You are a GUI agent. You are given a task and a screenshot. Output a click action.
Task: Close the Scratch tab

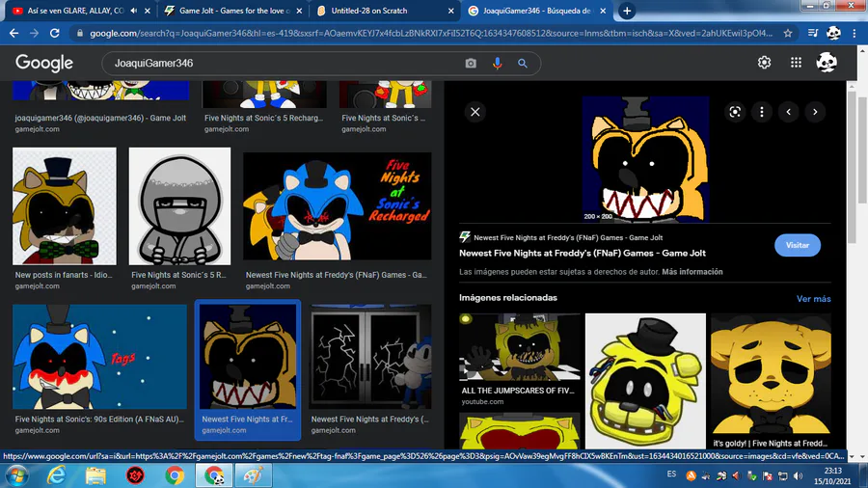[450, 11]
